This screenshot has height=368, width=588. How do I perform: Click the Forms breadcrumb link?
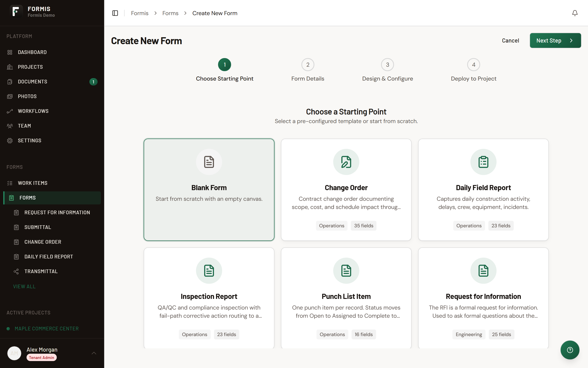pyautogui.click(x=170, y=13)
